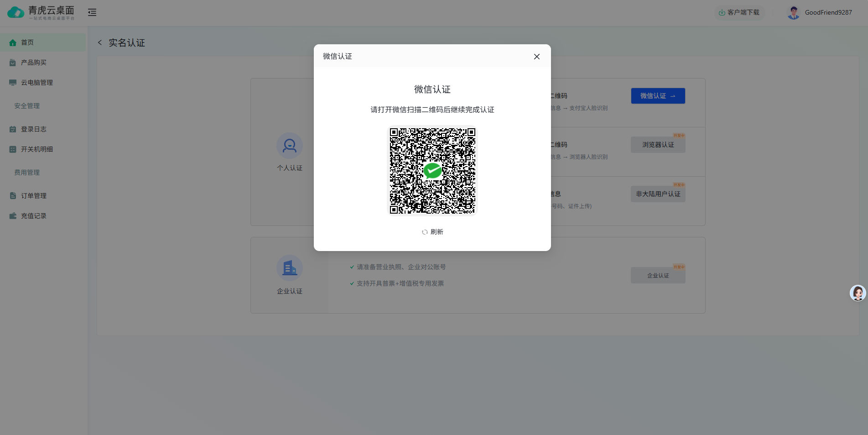Image resolution: width=868 pixels, height=435 pixels.
Task: Click the text 支持开具普票+增值税专用发票
Action: tap(400, 283)
